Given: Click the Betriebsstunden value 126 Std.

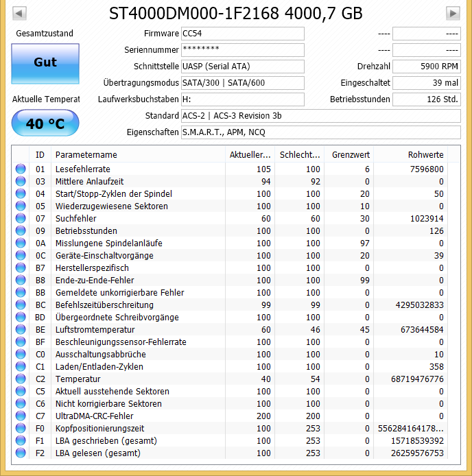Looking at the screenshot, I should click(x=427, y=99).
